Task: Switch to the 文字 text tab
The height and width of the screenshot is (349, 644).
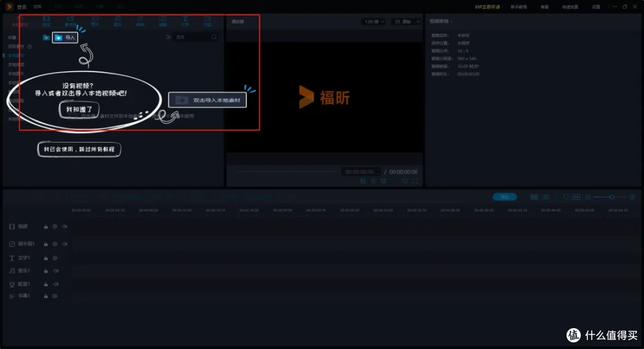Action: pyautogui.click(x=185, y=21)
